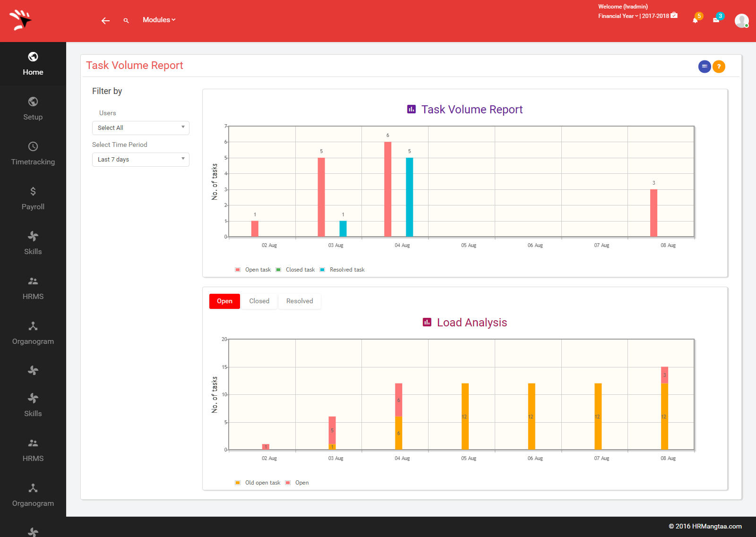
Task: Open Setup from the sidebar
Action: click(x=33, y=109)
